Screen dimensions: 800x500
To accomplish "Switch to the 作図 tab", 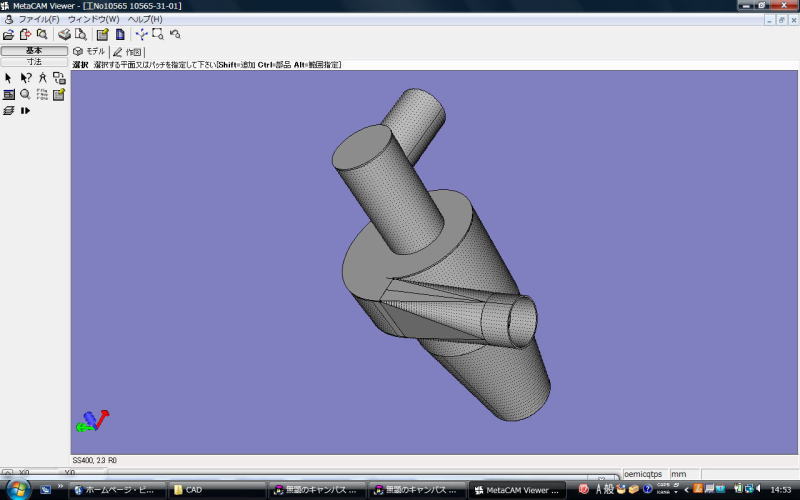I will coord(127,52).
